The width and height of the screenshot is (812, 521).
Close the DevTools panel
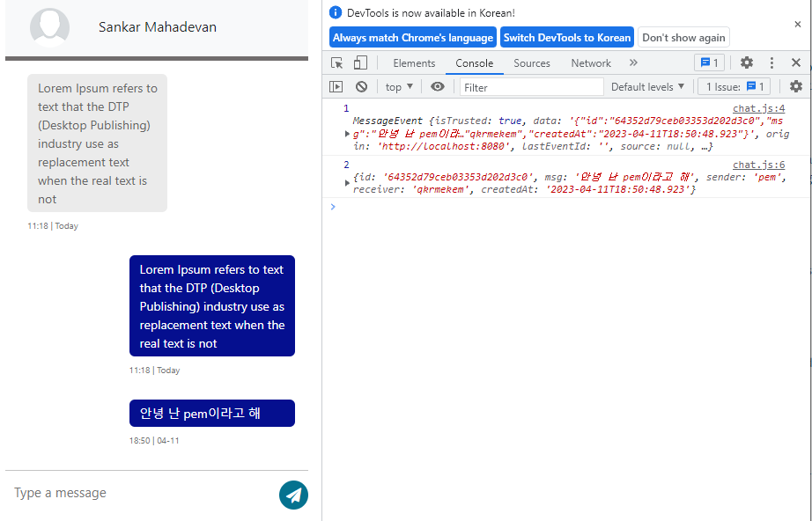(x=796, y=63)
